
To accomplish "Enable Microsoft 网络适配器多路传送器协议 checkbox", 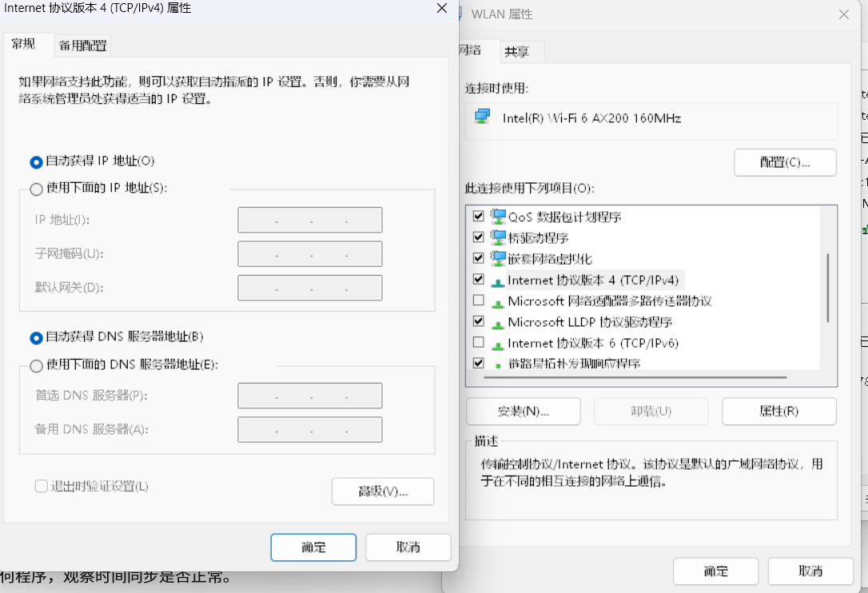I will 479,300.
